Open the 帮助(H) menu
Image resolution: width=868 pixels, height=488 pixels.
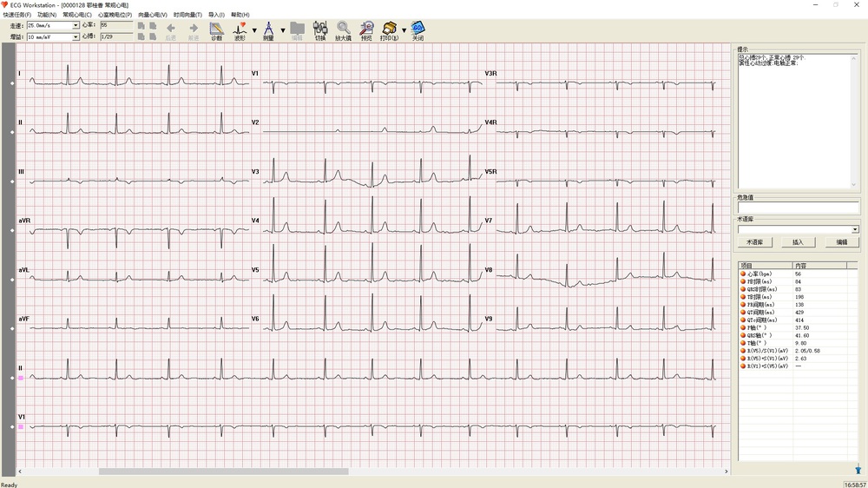pos(240,15)
